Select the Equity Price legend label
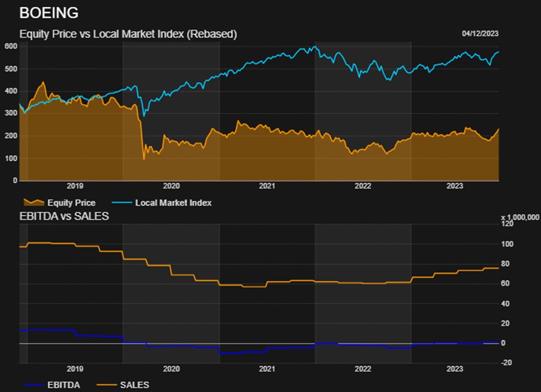The height and width of the screenshot is (392, 541). 72,203
